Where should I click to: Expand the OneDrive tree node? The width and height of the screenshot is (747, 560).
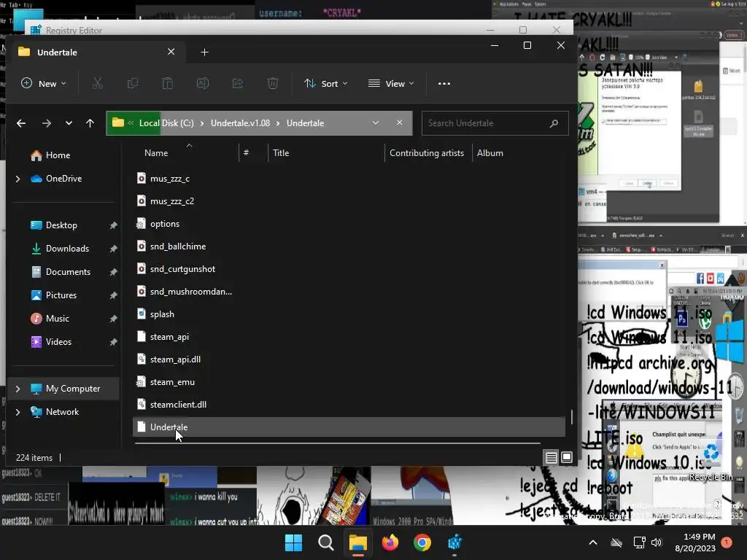tap(18, 179)
